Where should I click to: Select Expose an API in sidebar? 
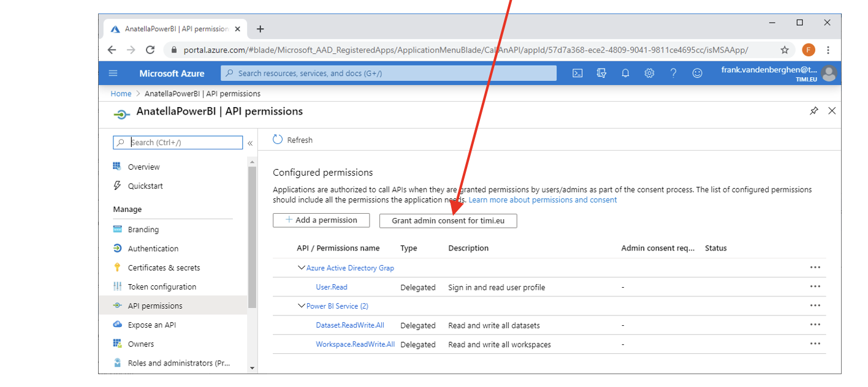[151, 325]
